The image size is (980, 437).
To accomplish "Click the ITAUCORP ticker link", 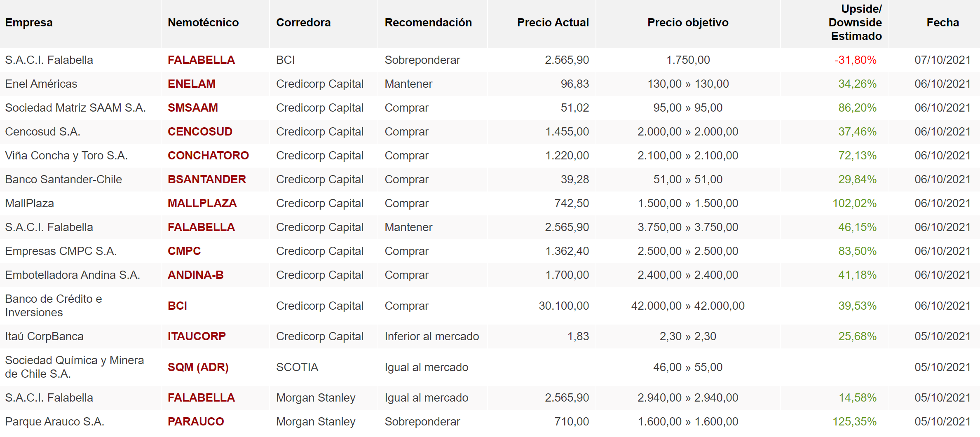I will 197,337.
